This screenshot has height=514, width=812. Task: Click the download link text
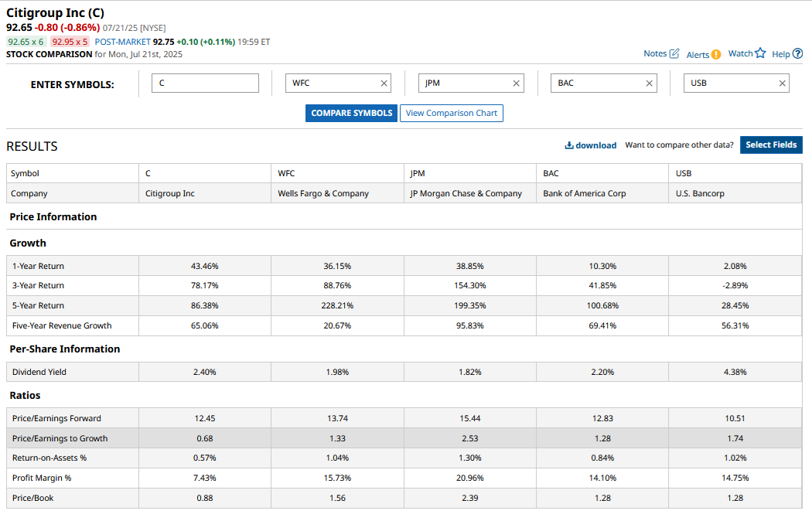tap(595, 145)
